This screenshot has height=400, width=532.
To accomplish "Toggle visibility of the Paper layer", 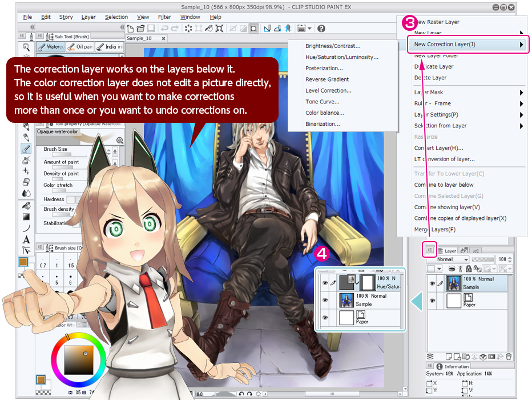I will tap(432, 301).
